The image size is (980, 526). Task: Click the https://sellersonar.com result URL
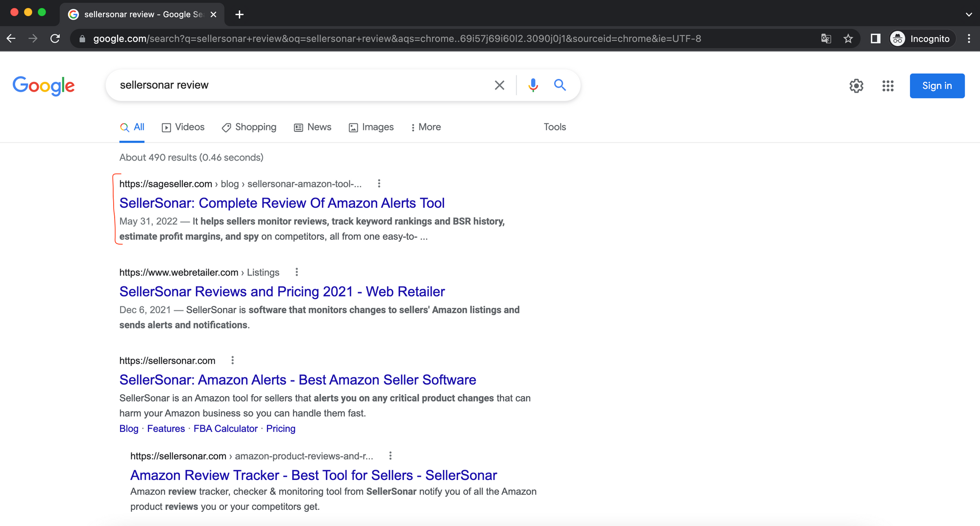tap(168, 361)
